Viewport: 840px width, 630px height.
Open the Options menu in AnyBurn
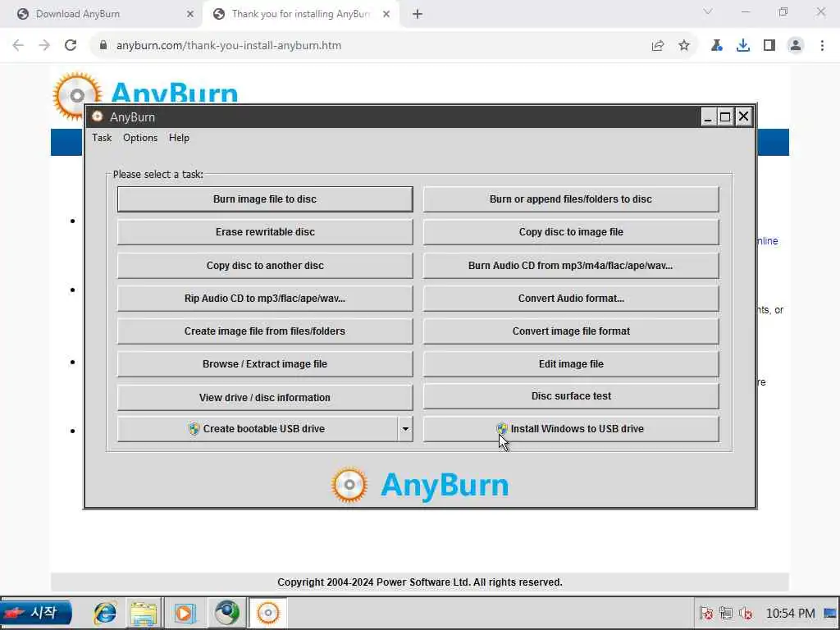(x=140, y=138)
